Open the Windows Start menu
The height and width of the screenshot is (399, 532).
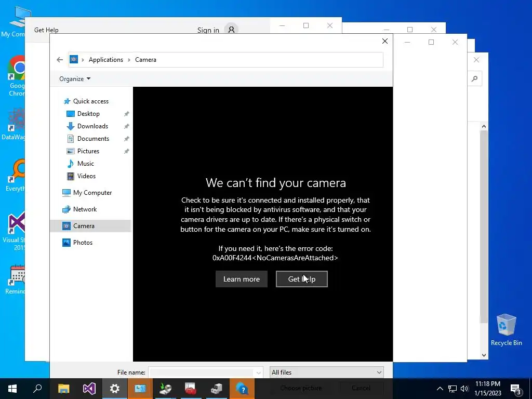12,389
